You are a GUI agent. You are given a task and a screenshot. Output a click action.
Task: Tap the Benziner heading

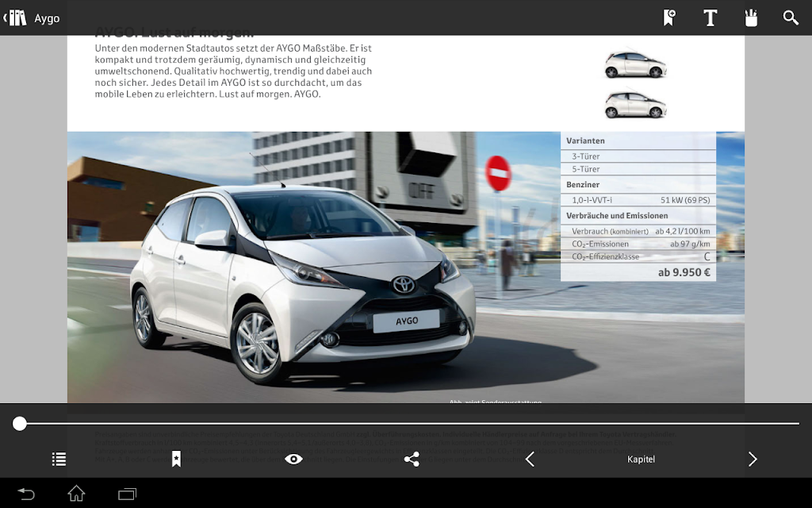pos(583,184)
